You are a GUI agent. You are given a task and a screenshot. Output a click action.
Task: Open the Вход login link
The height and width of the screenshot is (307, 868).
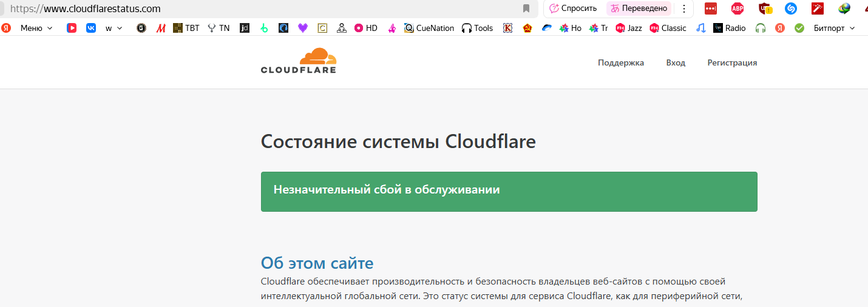click(x=676, y=62)
